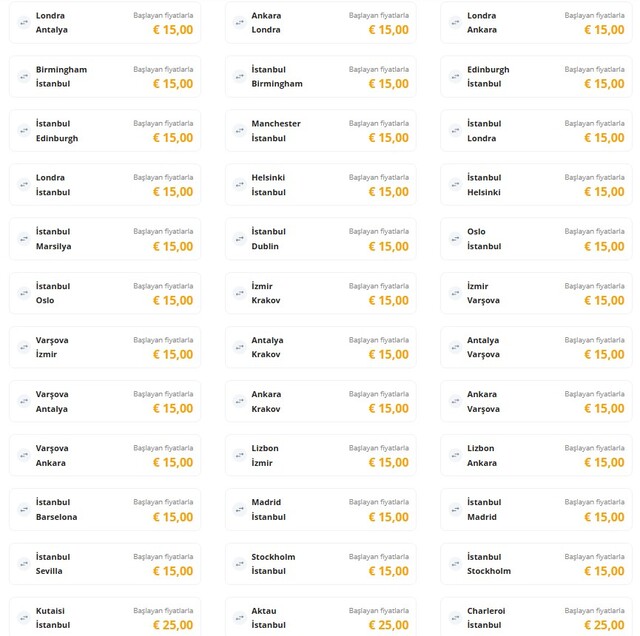Select the Ankara to Krakov route card
This screenshot has width=640, height=636.
coord(320,401)
